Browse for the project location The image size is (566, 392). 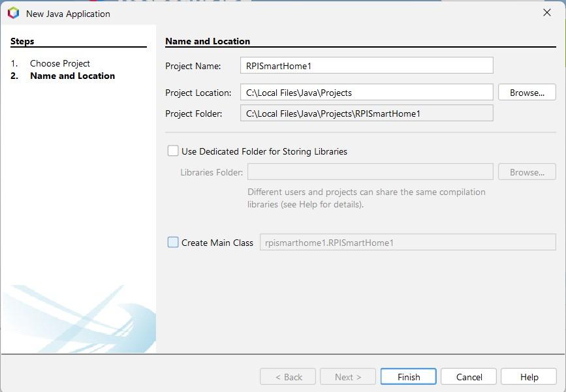pyautogui.click(x=527, y=93)
